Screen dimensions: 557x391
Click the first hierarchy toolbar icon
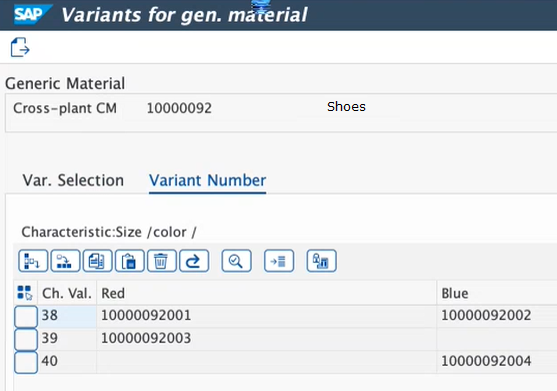tap(33, 261)
